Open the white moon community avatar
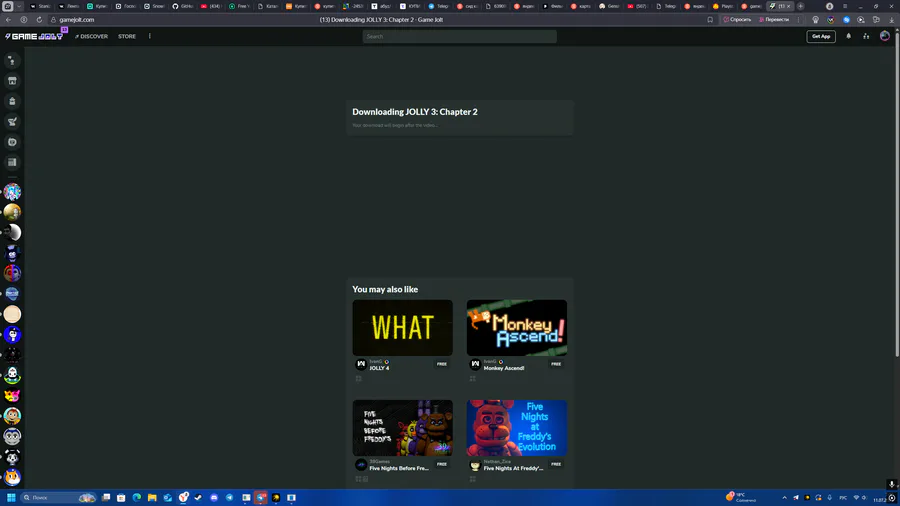This screenshot has width=900, height=506. pos(12,232)
